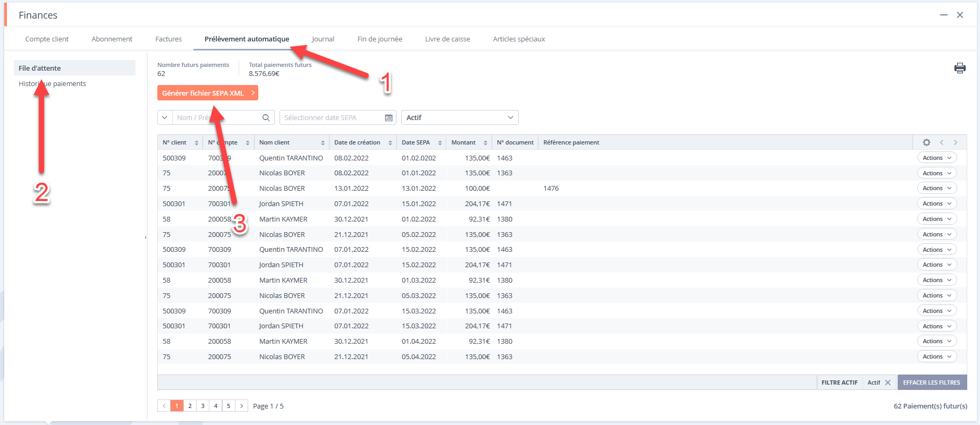Open Actions for Quentin TARANTINO 15.02.2022 row

coord(937,250)
